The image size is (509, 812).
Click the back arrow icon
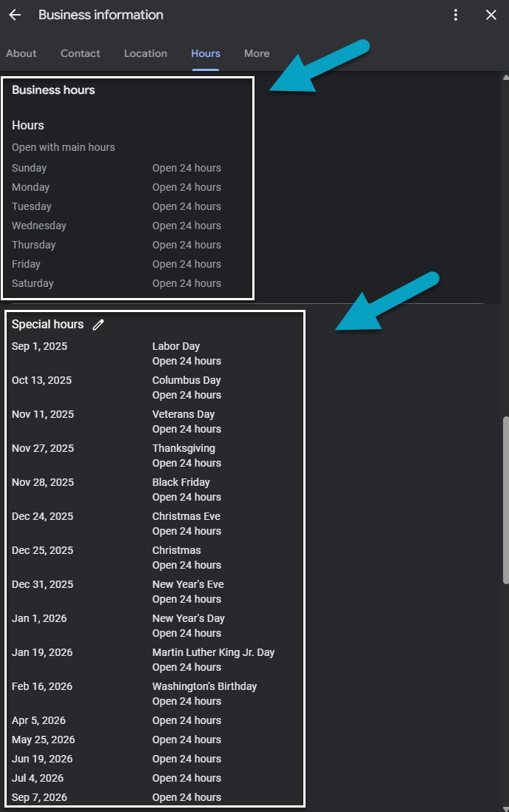tap(15, 15)
